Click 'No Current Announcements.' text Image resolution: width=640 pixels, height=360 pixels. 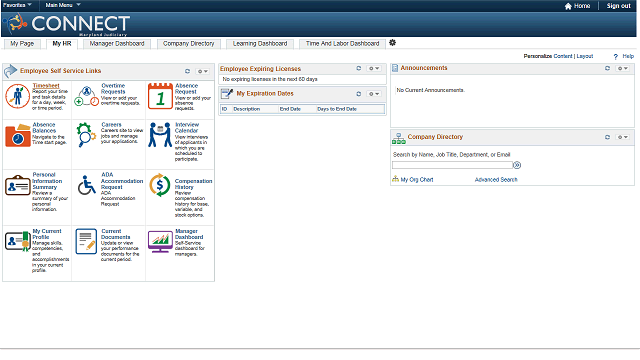click(431, 90)
